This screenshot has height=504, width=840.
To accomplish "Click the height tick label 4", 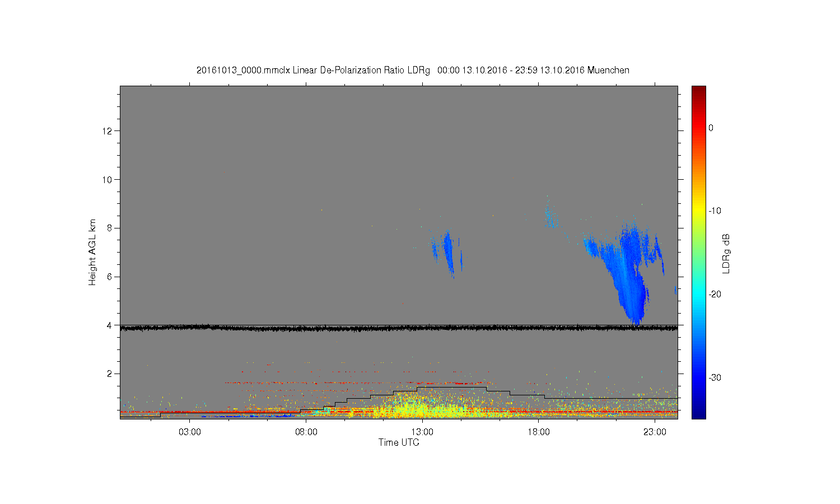I will click(110, 325).
